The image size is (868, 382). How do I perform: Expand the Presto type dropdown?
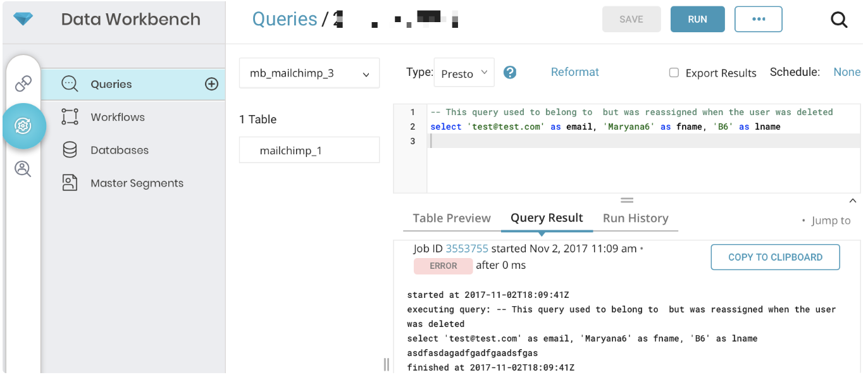pyautogui.click(x=464, y=73)
